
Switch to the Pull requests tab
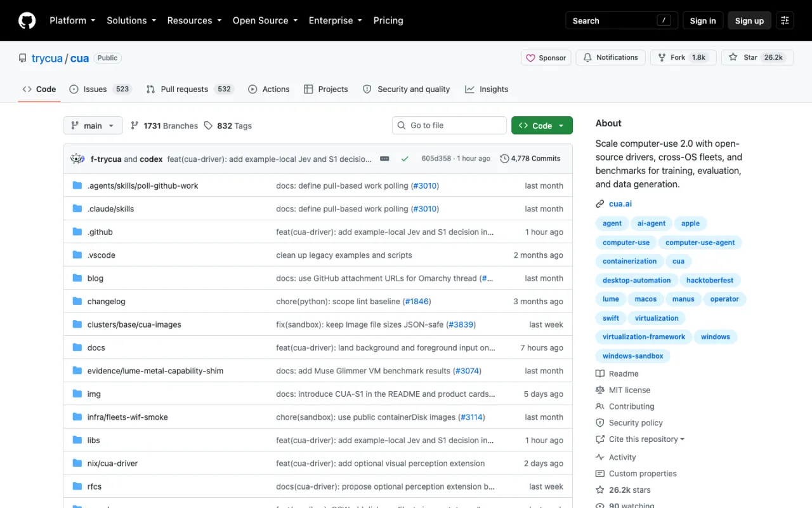coord(190,89)
